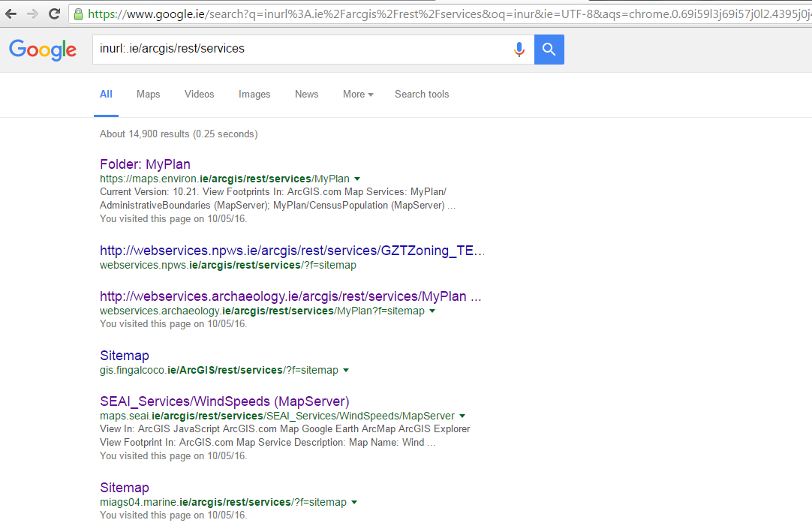Click the Google logo
Screen dimensions: 812x523
click(x=43, y=50)
